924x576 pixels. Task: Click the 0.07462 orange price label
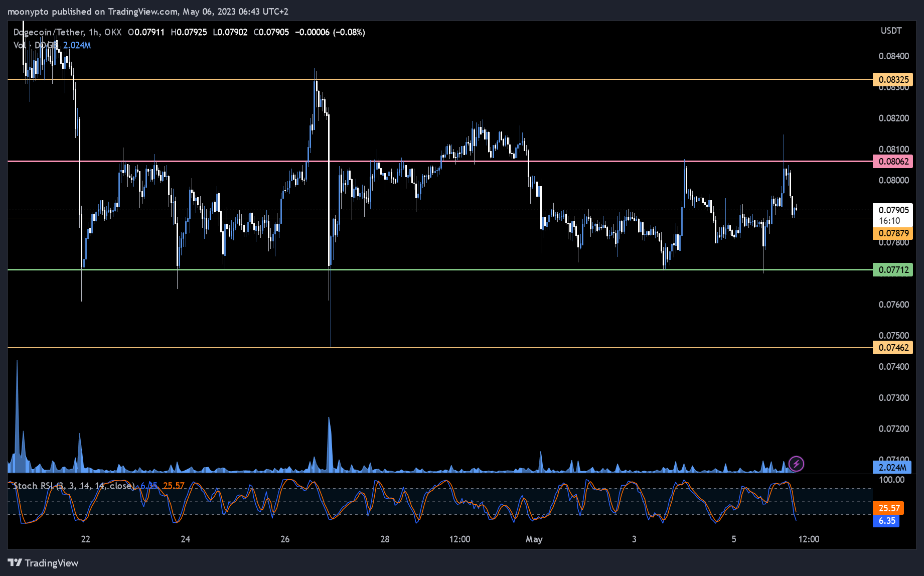[x=893, y=347]
